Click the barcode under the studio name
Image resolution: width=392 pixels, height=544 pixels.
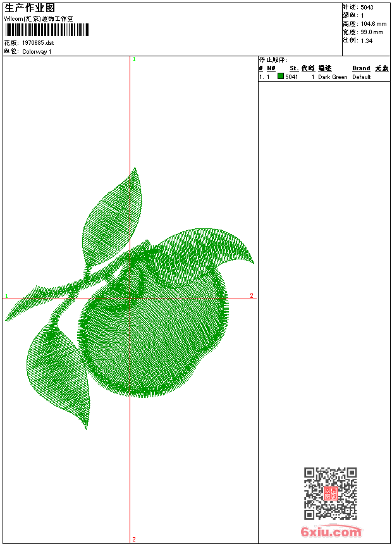pyautogui.click(x=47, y=30)
